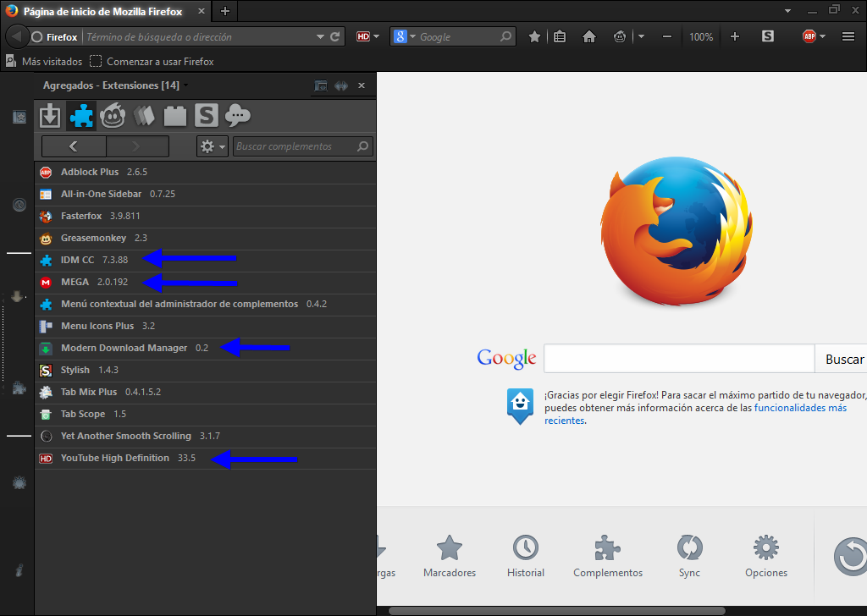The height and width of the screenshot is (616, 867).
Task: Open the address bar history dropdown
Action: pos(320,37)
